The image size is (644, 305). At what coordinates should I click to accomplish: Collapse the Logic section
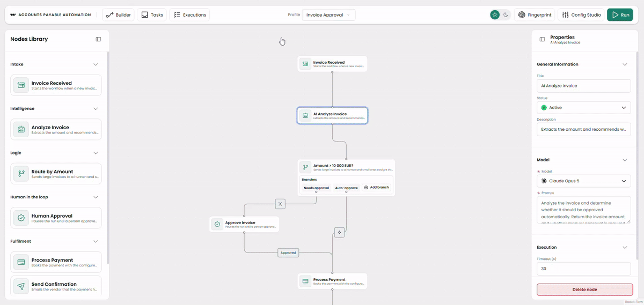click(96, 153)
